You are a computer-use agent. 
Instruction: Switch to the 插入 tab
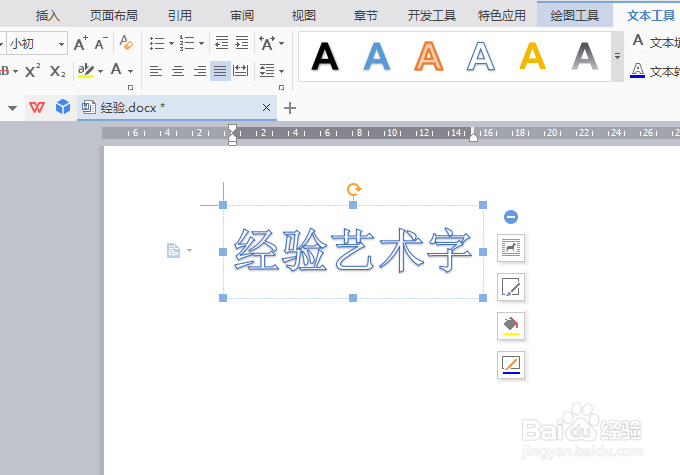tap(48, 16)
